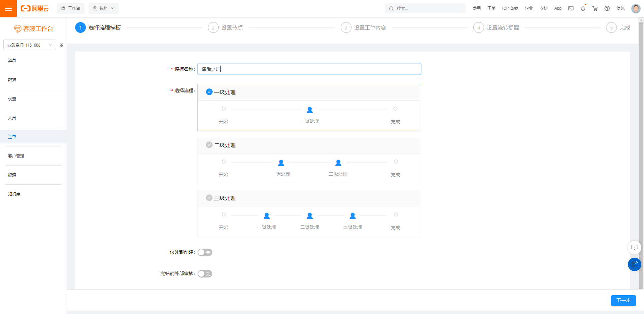644x314 pixels.
Task: Click the 下一步 button
Action: click(623, 300)
